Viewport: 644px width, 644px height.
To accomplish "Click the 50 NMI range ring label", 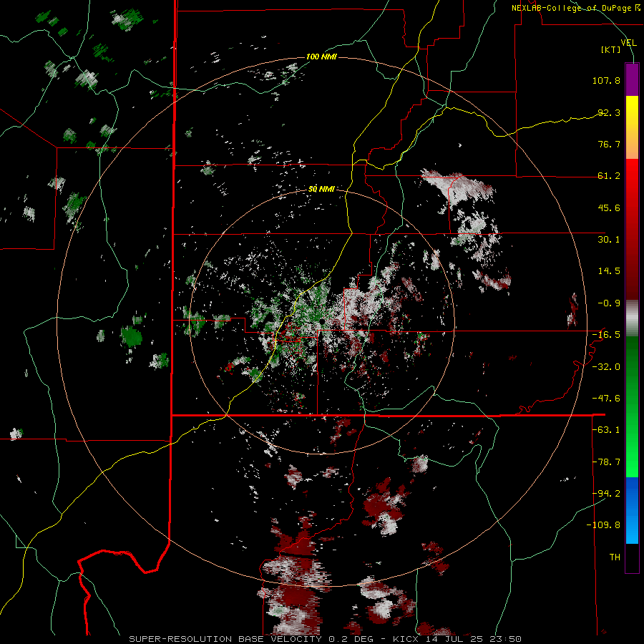I will (321, 189).
